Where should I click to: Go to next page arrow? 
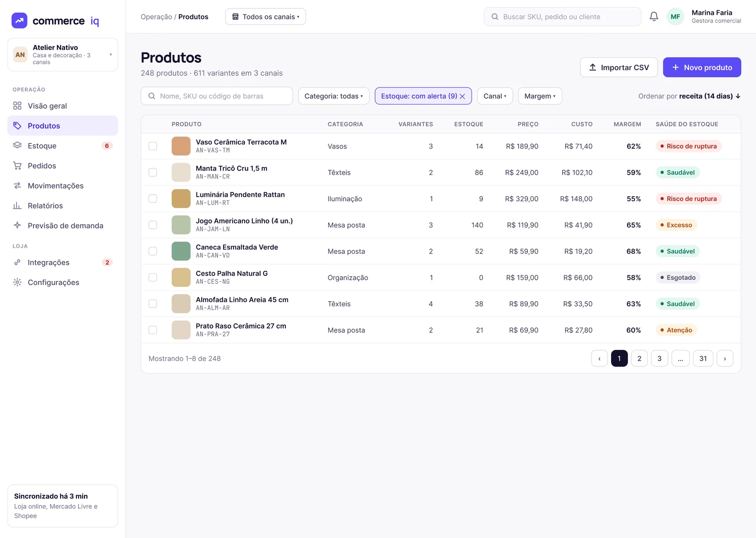[x=725, y=358]
